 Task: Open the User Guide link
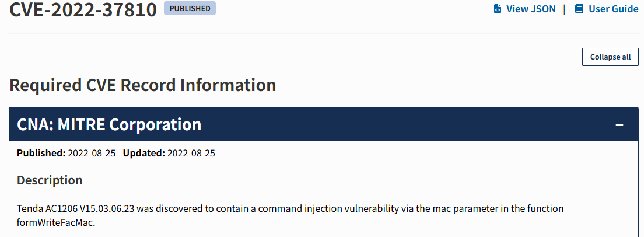[x=607, y=9]
